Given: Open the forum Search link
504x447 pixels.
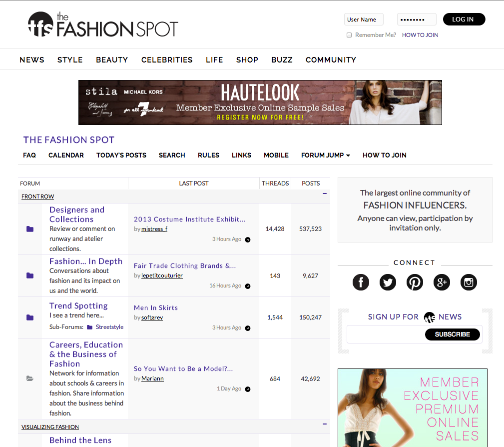Looking at the screenshot, I should 172,155.
